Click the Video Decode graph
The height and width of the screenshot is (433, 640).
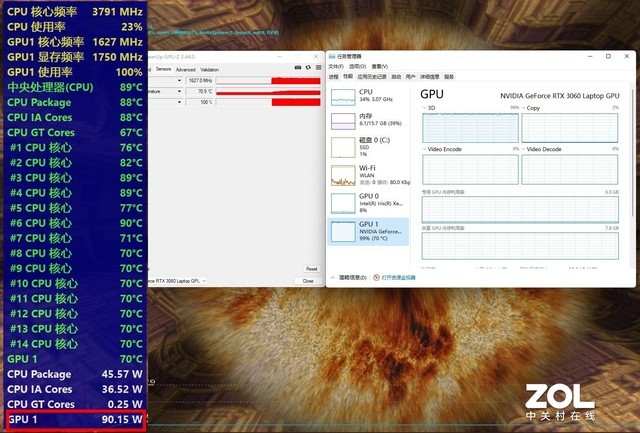click(569, 169)
